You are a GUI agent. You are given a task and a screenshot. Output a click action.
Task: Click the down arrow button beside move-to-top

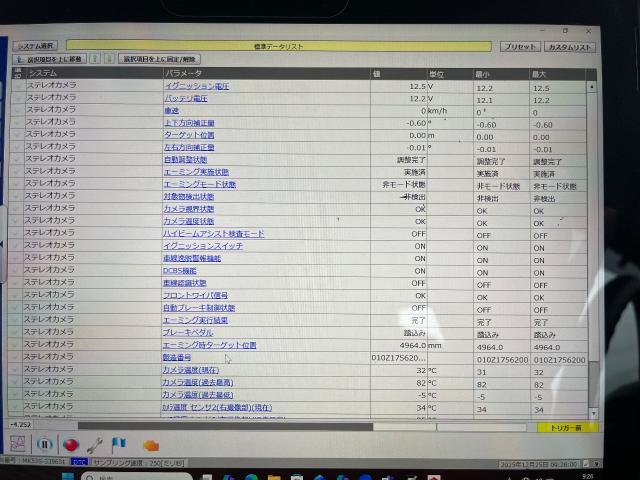pyautogui.click(x=108, y=59)
